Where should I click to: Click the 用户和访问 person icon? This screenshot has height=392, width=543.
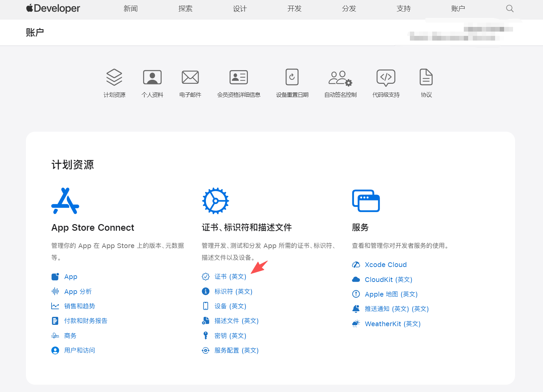click(55, 350)
